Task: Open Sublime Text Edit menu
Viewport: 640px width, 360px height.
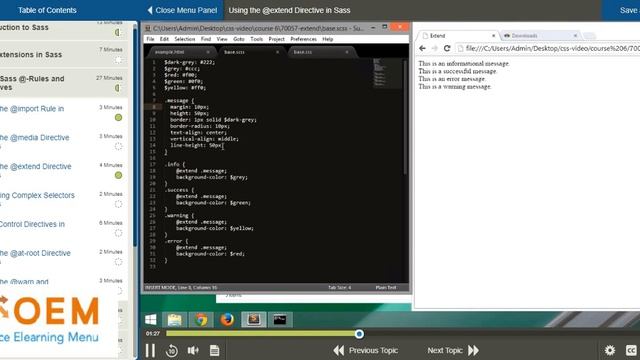Action: (x=164, y=39)
